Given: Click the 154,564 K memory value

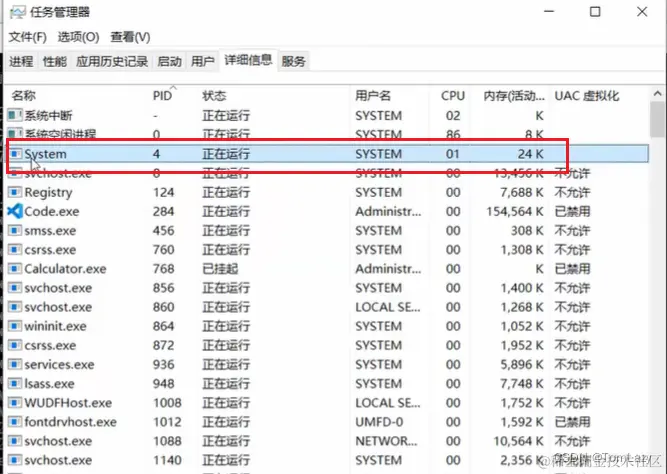Looking at the screenshot, I should tap(515, 211).
